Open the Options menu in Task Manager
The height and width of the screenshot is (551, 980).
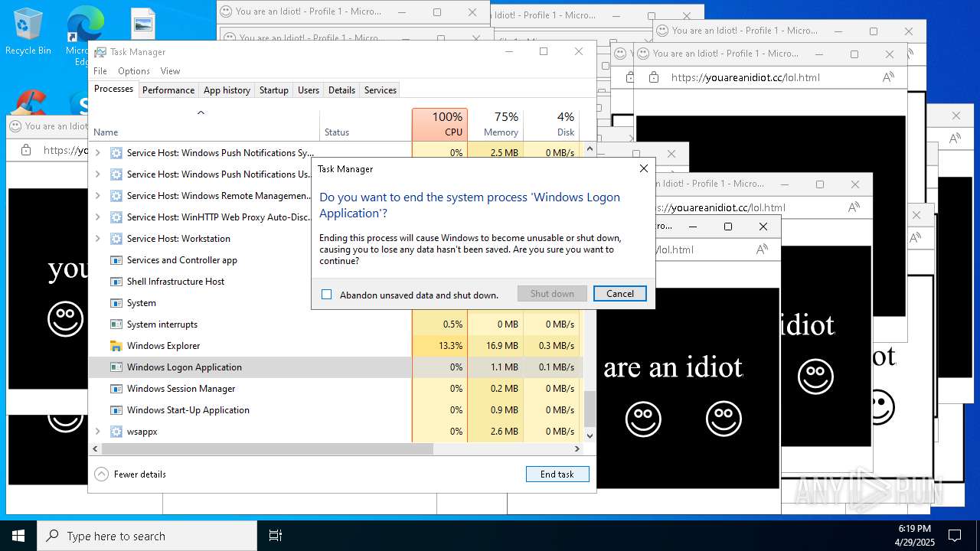pyautogui.click(x=134, y=71)
